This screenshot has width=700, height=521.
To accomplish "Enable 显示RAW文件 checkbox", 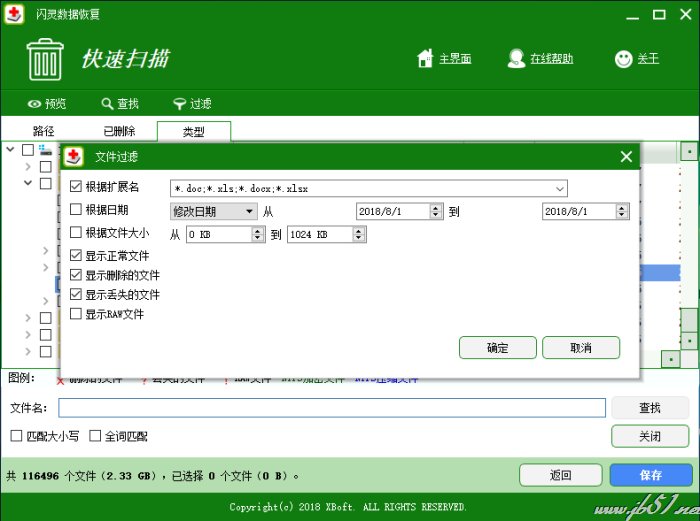I will pyautogui.click(x=76, y=314).
